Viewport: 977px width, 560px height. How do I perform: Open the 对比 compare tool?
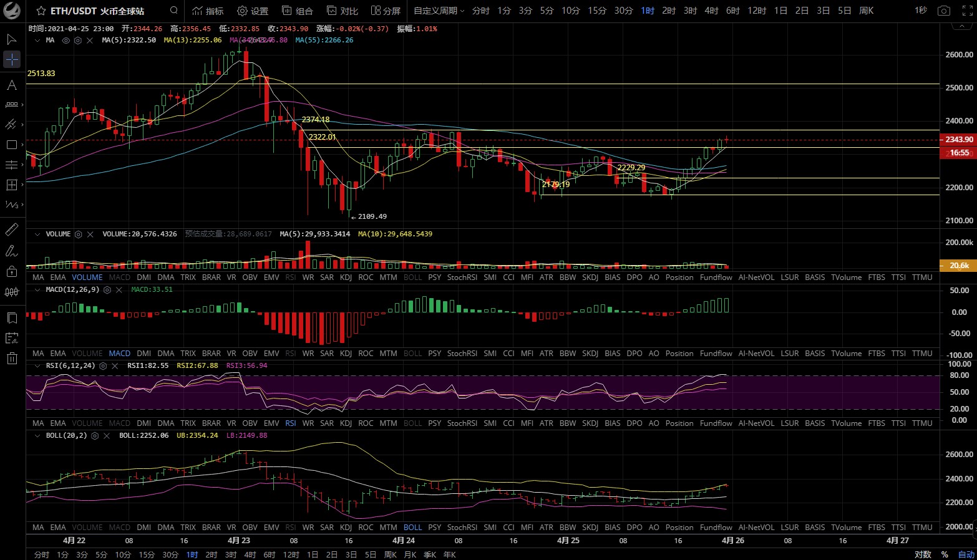[342, 11]
